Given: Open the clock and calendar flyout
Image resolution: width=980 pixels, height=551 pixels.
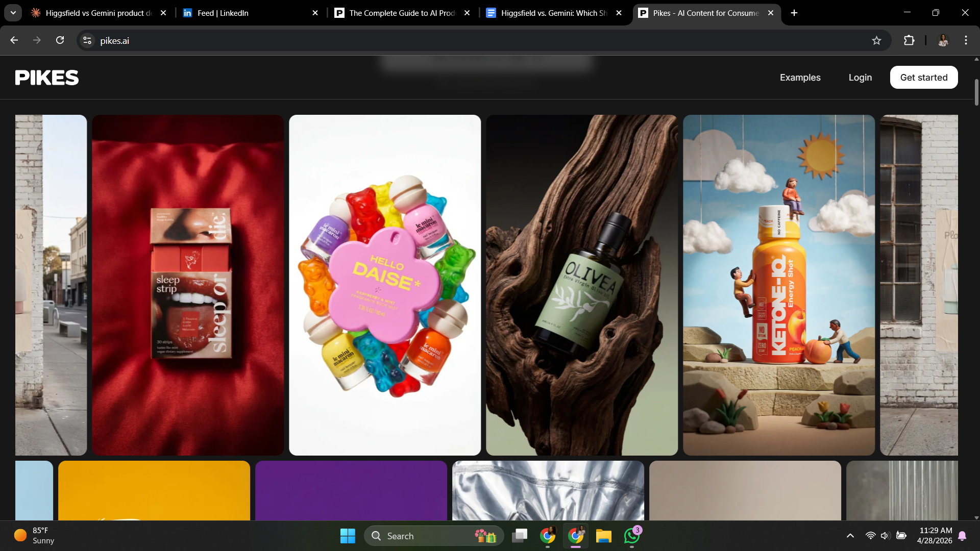Looking at the screenshot, I should 934,536.
